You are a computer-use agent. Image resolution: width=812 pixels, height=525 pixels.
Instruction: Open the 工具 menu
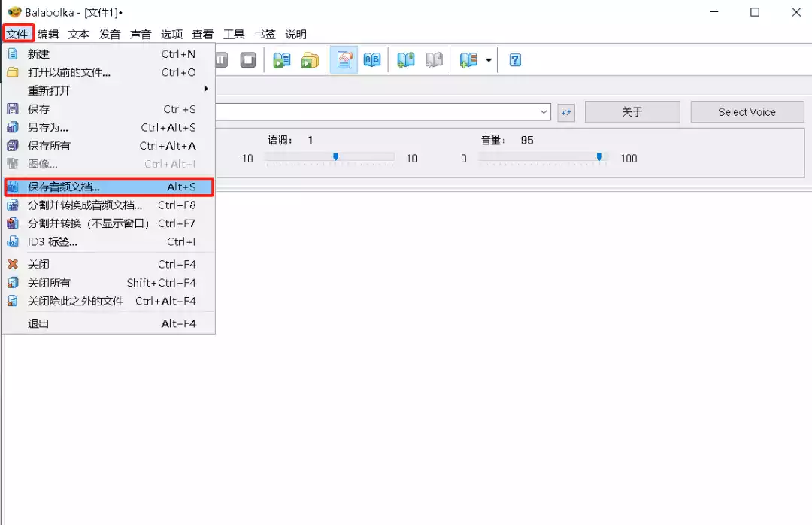point(234,34)
